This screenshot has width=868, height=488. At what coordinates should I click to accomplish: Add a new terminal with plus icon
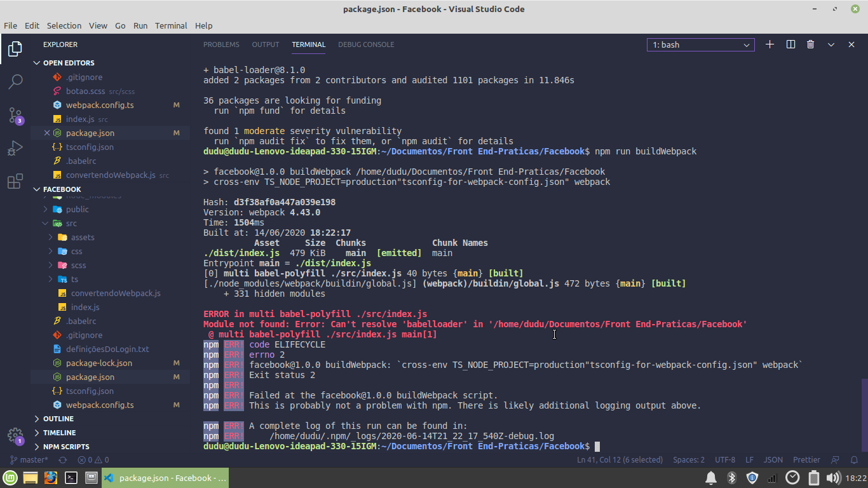point(770,44)
